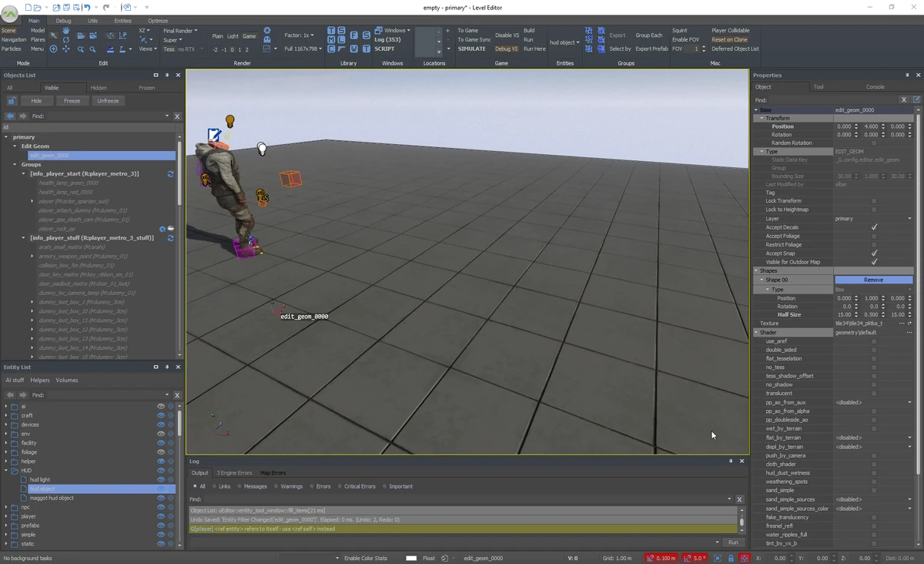Open the Group Each tool

point(648,35)
